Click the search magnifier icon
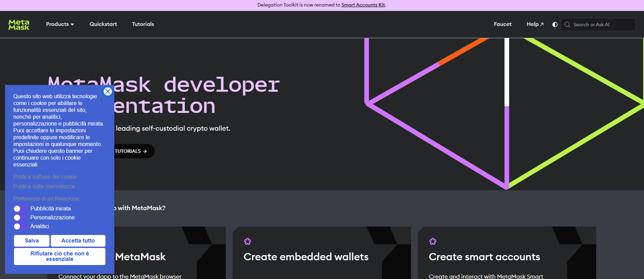This screenshot has height=279, width=644. (567, 25)
